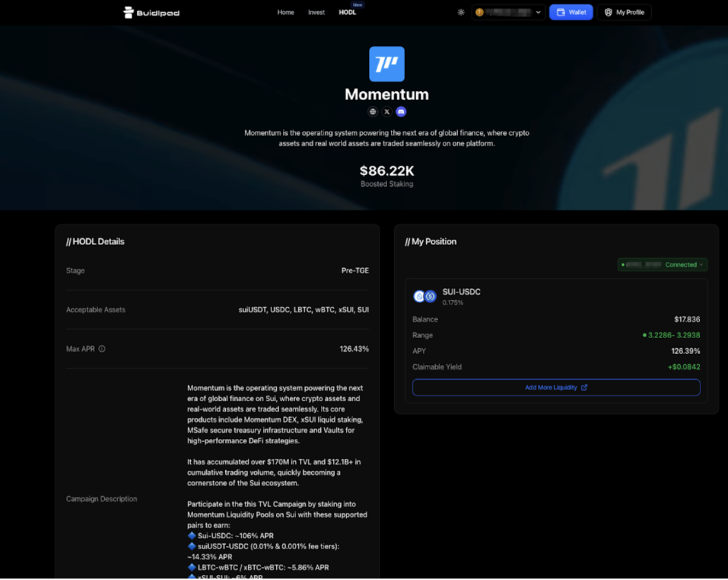Viewport: 728px width, 580px height.
Task: Click the Momentum project logo
Action: (386, 64)
